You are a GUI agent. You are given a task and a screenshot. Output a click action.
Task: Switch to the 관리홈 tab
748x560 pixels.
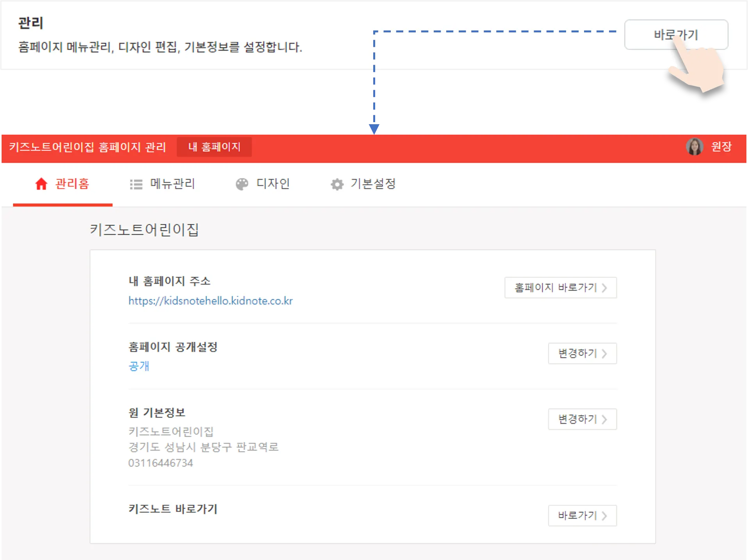pos(62,184)
